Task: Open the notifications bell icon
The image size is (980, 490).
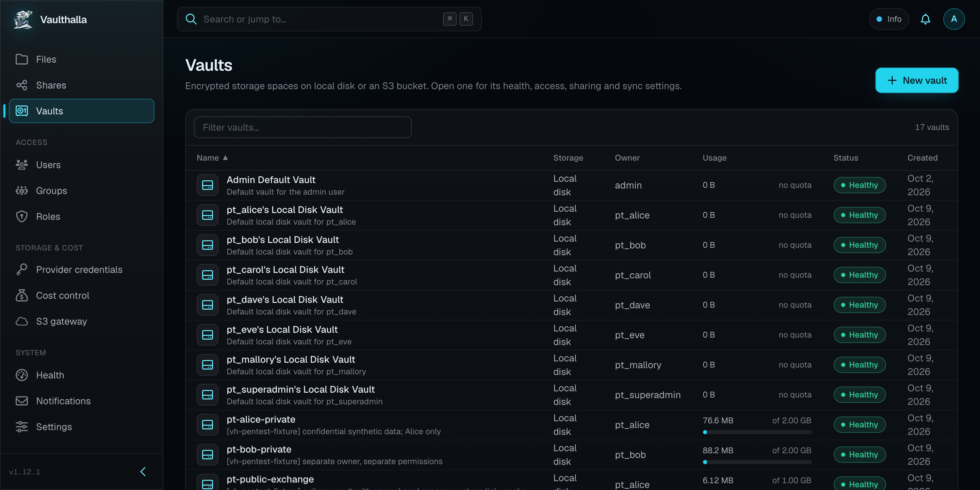Action: 925,19
